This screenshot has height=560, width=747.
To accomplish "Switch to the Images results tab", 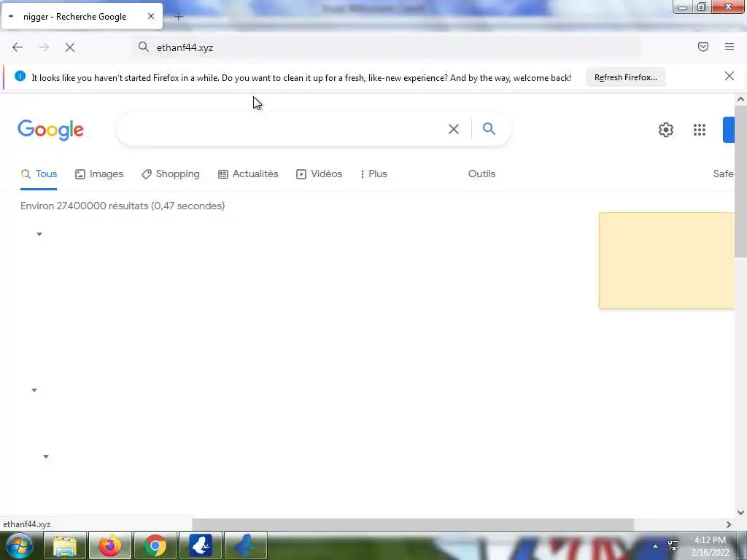I will (99, 174).
